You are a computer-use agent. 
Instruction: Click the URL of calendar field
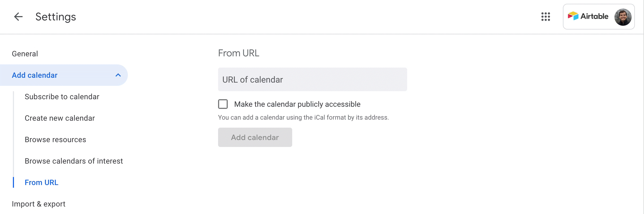312,79
